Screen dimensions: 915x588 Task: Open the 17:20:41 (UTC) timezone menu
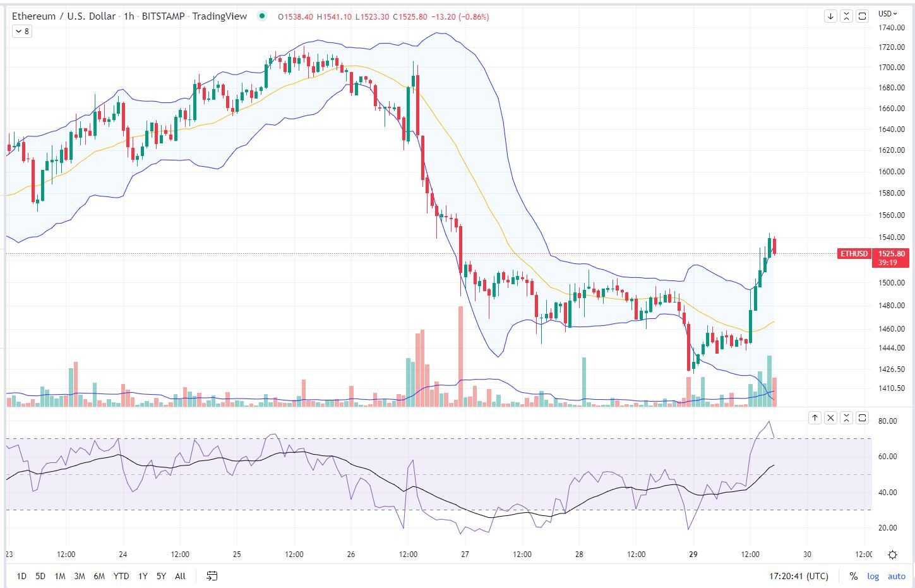(798, 576)
